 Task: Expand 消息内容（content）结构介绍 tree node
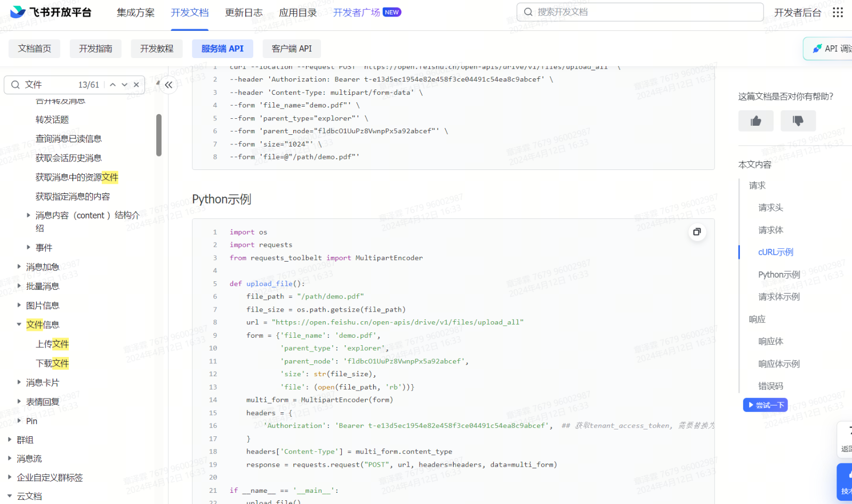coord(28,215)
